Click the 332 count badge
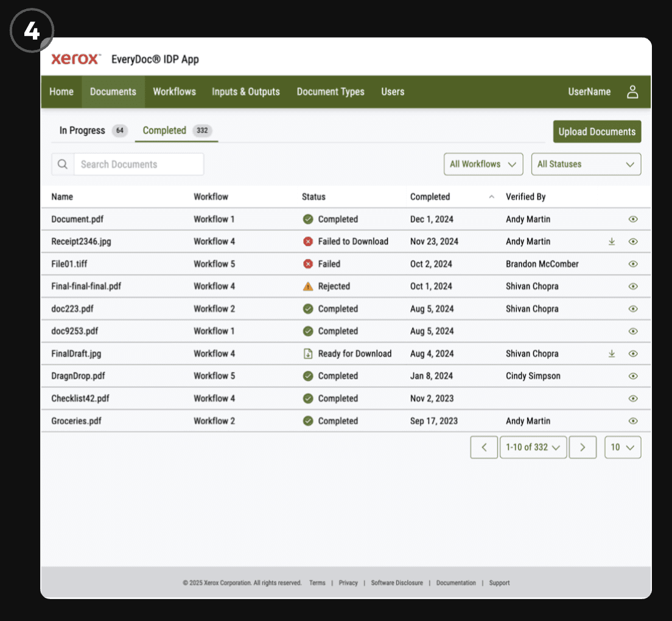The width and height of the screenshot is (672, 621). 202,130
